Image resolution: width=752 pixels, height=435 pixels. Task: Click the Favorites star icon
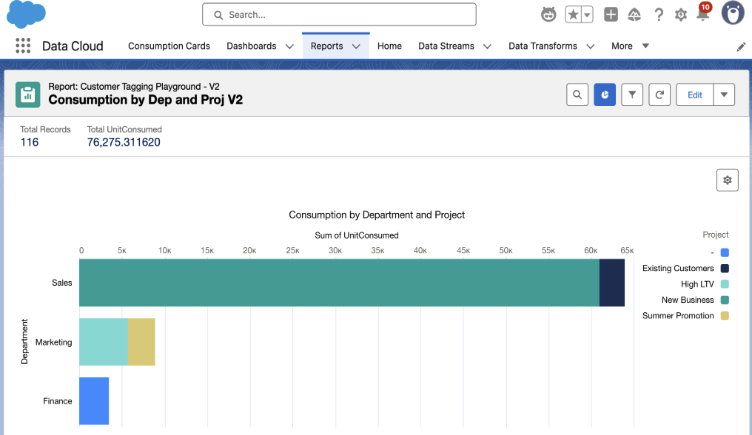click(573, 15)
